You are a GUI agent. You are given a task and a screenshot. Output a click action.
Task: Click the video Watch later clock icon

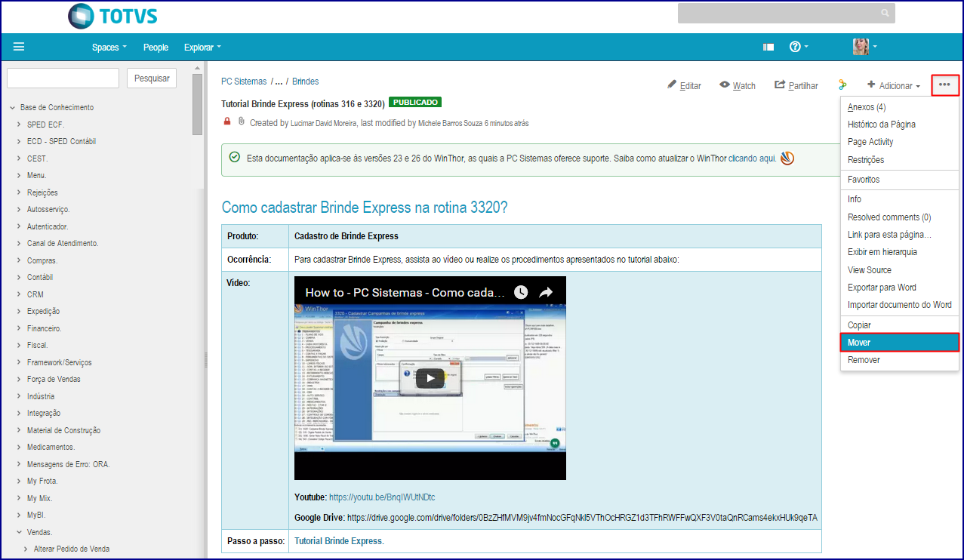(x=520, y=292)
